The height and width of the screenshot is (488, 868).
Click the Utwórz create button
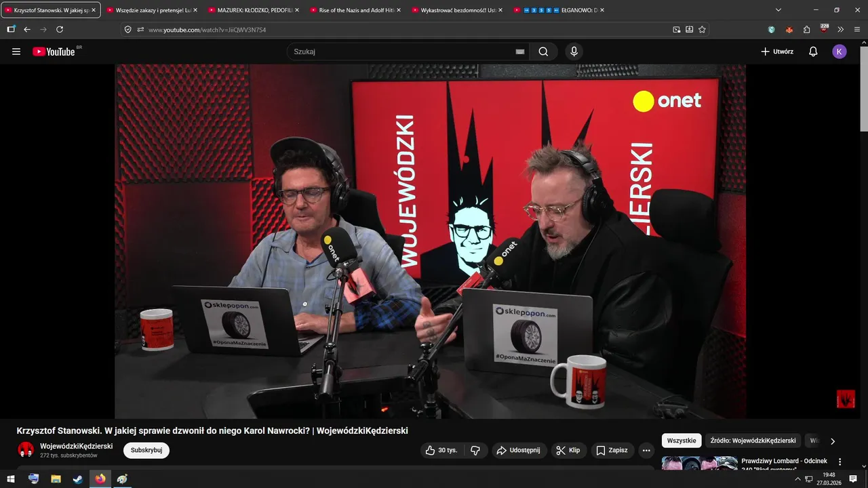click(x=777, y=52)
